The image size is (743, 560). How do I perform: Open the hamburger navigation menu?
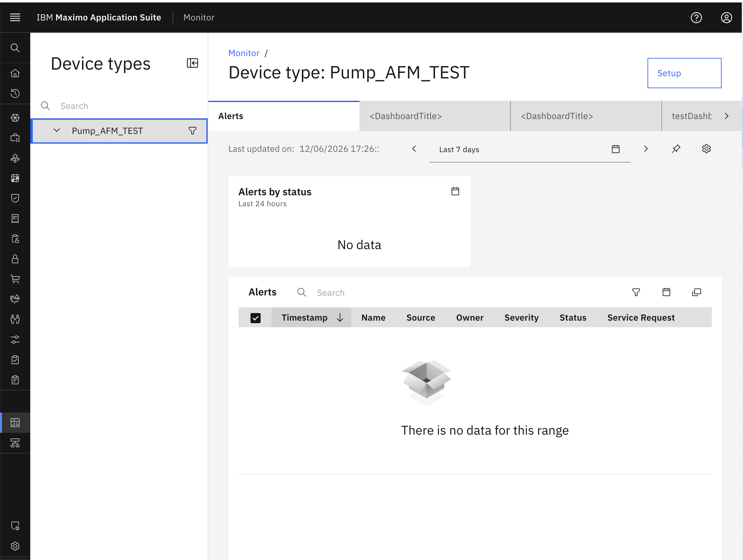(15, 17)
